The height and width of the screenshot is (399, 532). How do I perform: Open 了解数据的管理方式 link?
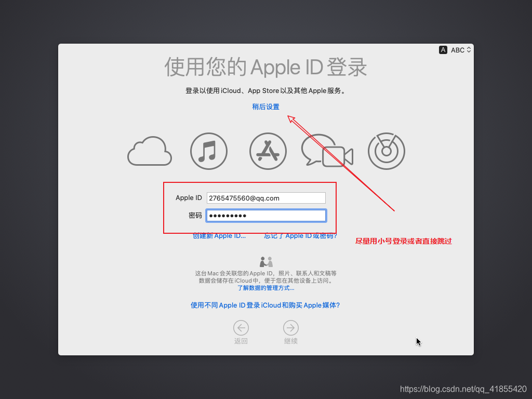(265, 288)
